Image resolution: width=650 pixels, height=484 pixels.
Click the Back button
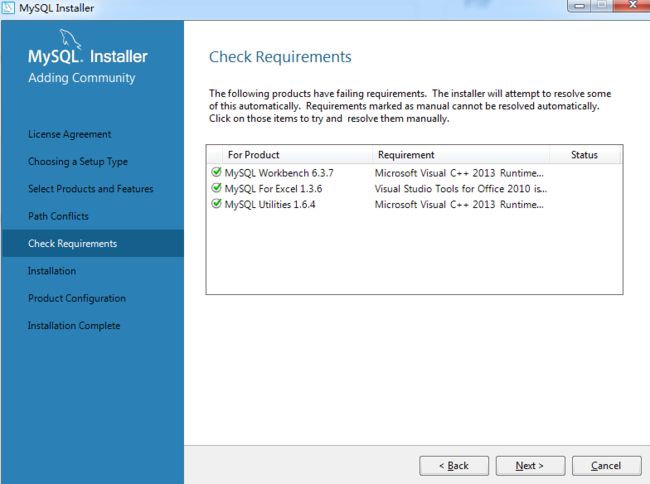click(454, 466)
